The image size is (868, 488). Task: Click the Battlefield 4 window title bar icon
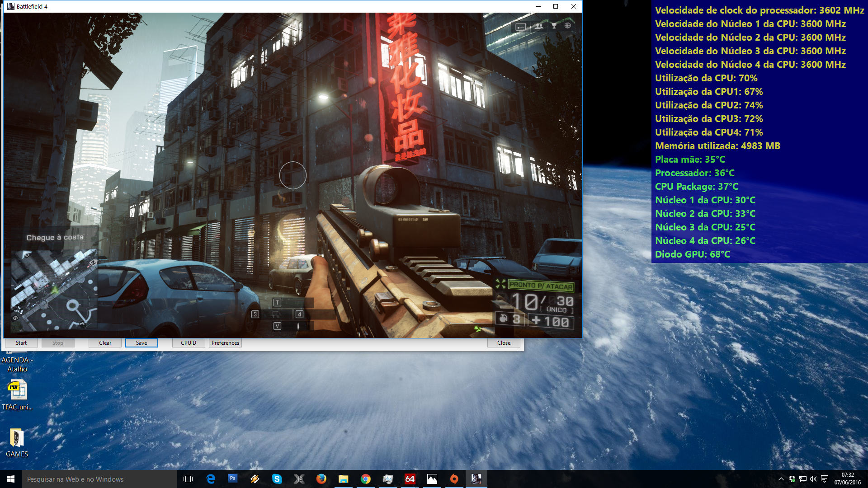pyautogui.click(x=11, y=6)
